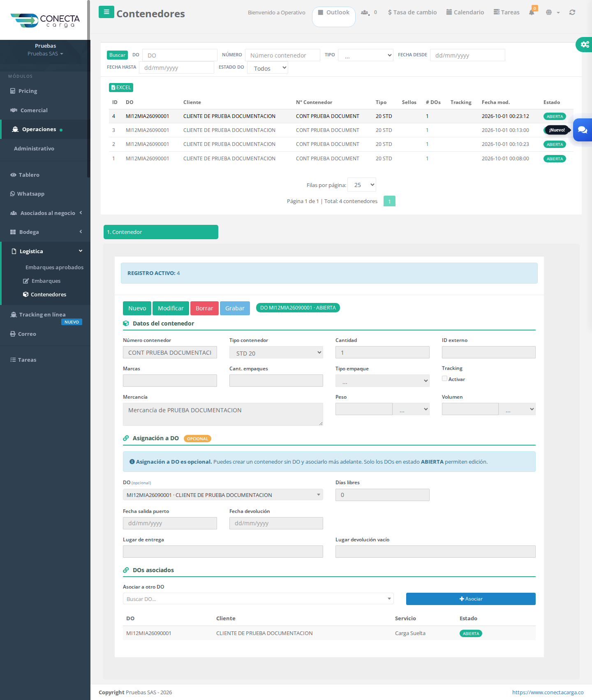Expand the Bodega sidebar menu
This screenshot has height=700, width=592.
point(45,232)
